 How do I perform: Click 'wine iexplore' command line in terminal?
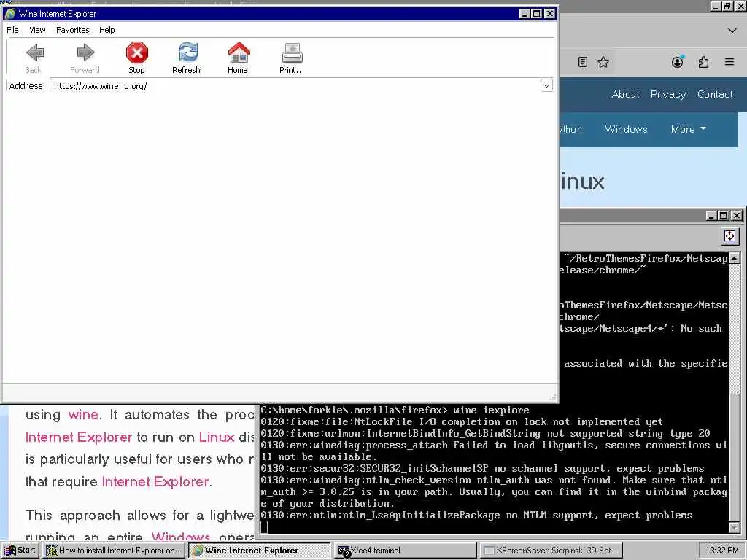pos(491,410)
